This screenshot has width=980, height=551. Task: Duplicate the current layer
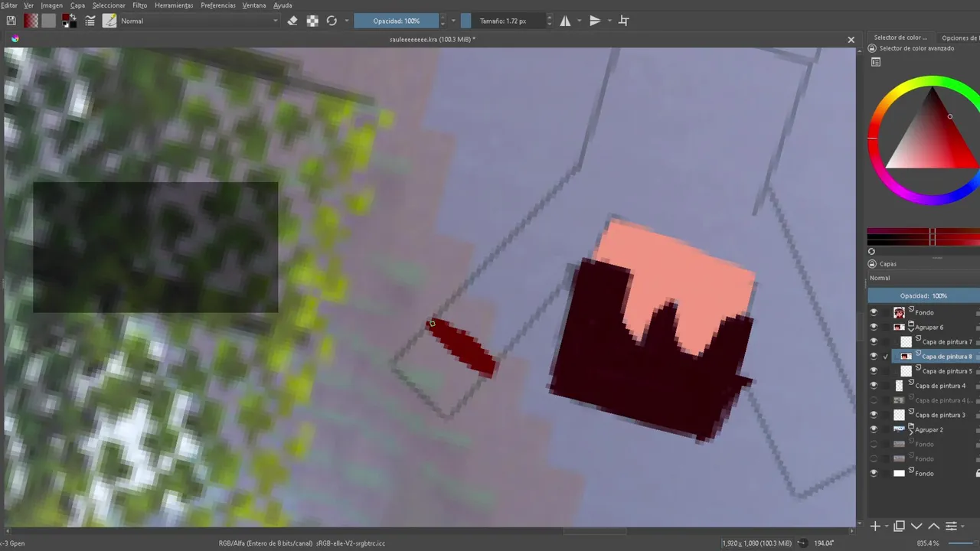click(x=900, y=526)
